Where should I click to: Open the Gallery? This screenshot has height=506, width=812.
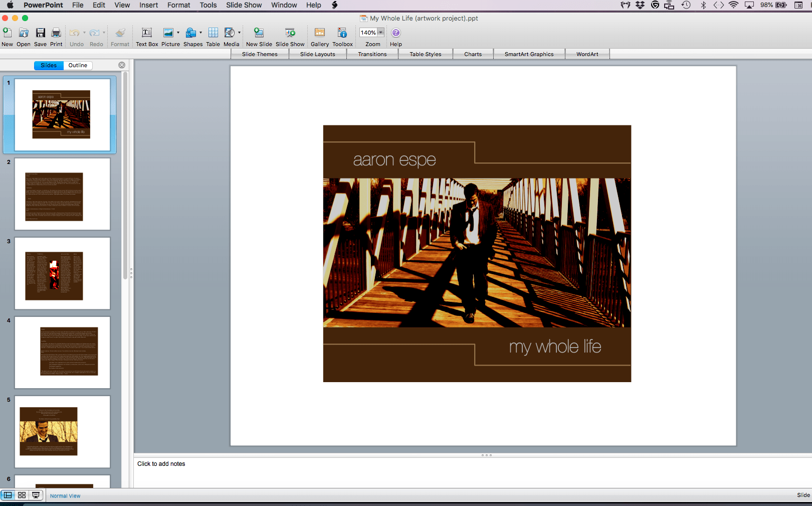click(320, 33)
